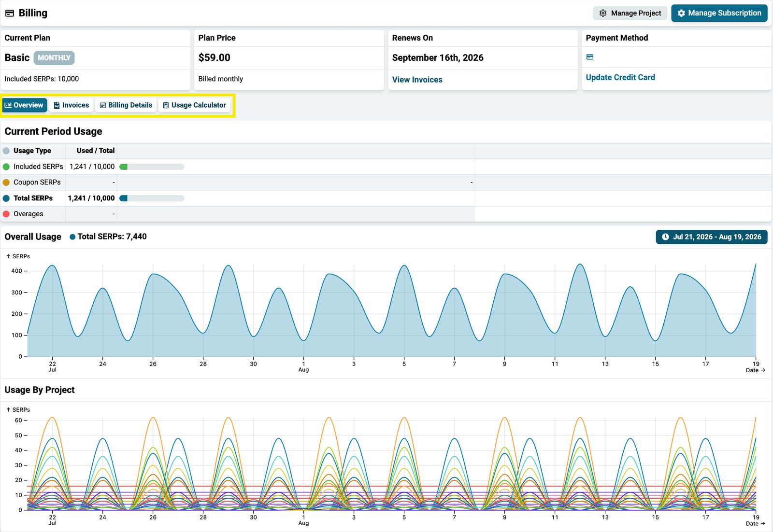The image size is (773, 532).
Task: Click the Total SERPs: 7,440 legend dot
Action: [x=72, y=237]
